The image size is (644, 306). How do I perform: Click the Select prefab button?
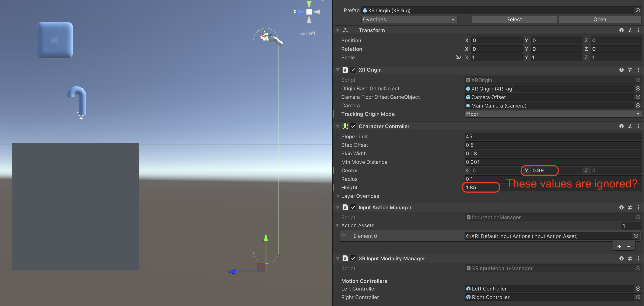[x=514, y=19]
